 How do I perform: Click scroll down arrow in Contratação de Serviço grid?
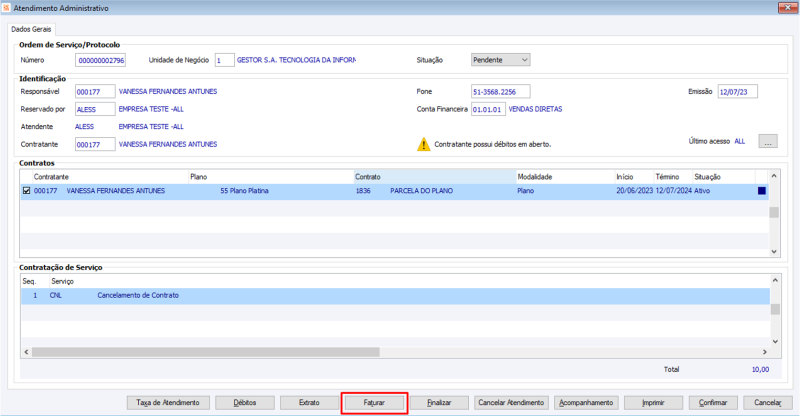[x=775, y=341]
